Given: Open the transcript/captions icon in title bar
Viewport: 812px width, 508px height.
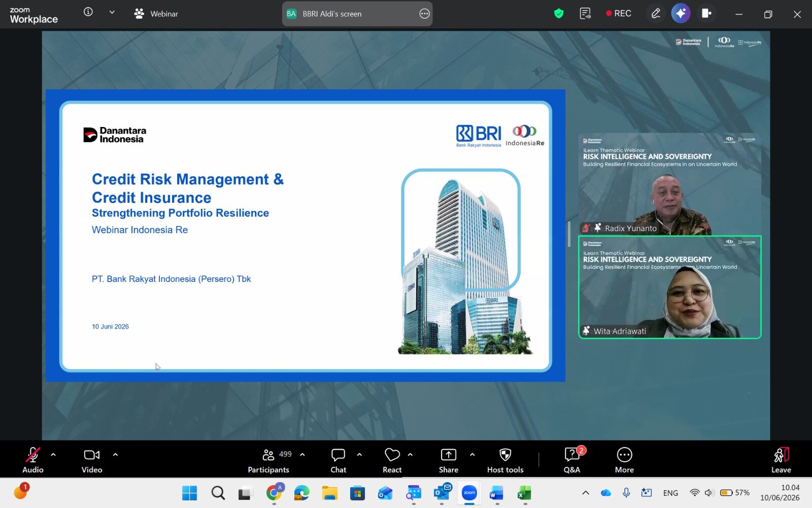Looking at the screenshot, I should pos(585,14).
